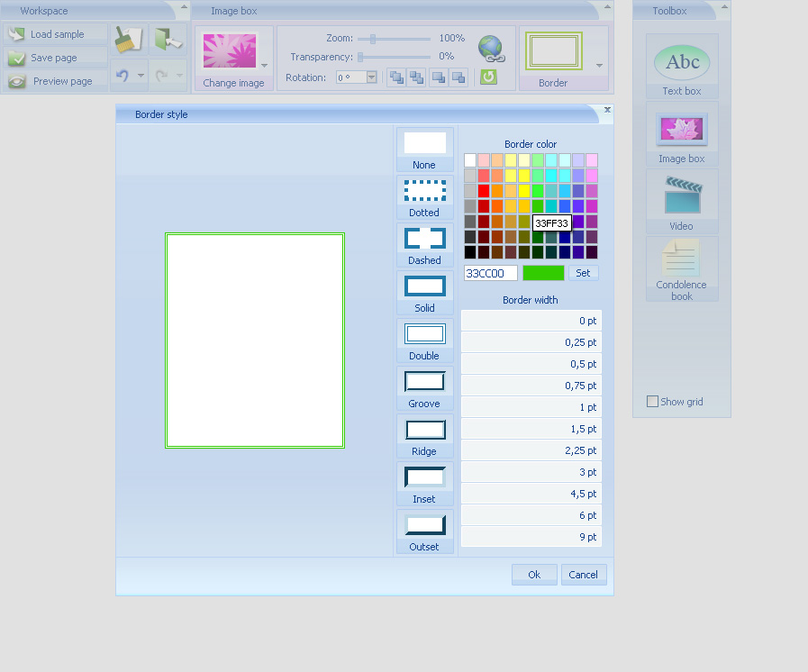
Task: Redo the last action
Action: (x=161, y=76)
